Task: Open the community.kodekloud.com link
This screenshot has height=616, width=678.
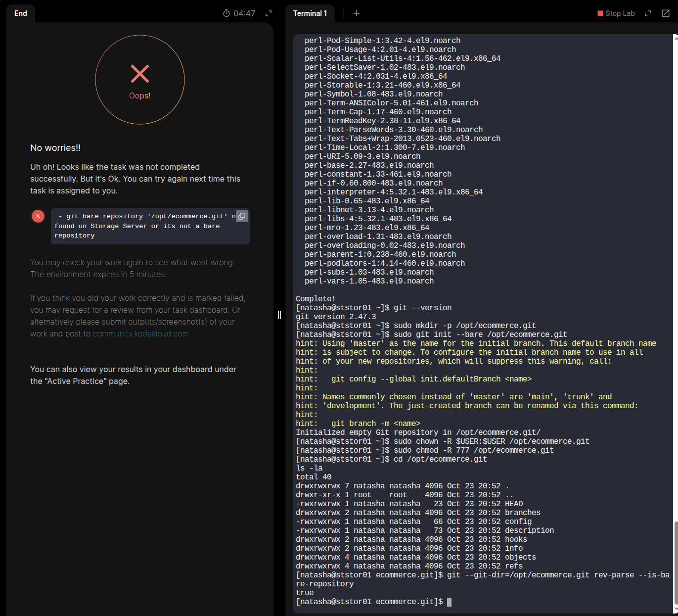Action: (141, 333)
